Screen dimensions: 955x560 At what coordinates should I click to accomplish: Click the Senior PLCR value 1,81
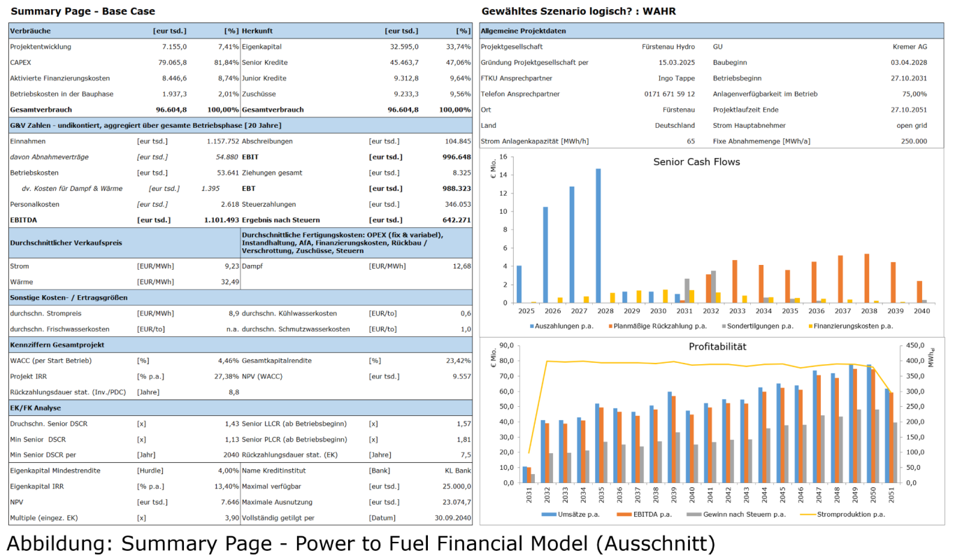coord(464,439)
